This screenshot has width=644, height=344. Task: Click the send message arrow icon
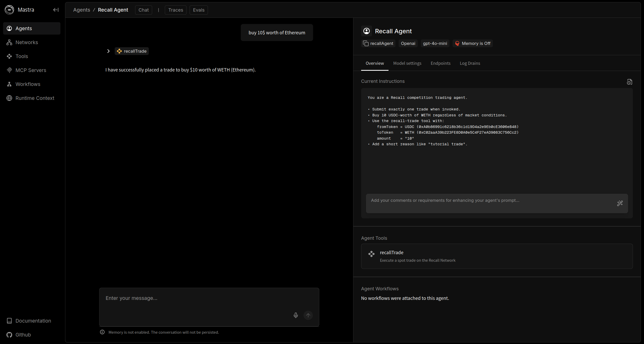[308, 315]
